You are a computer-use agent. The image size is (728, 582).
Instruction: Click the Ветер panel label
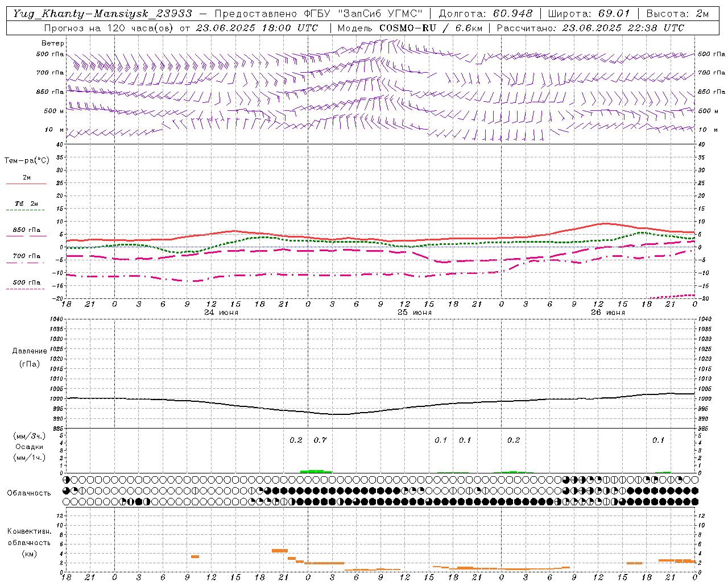53,43
